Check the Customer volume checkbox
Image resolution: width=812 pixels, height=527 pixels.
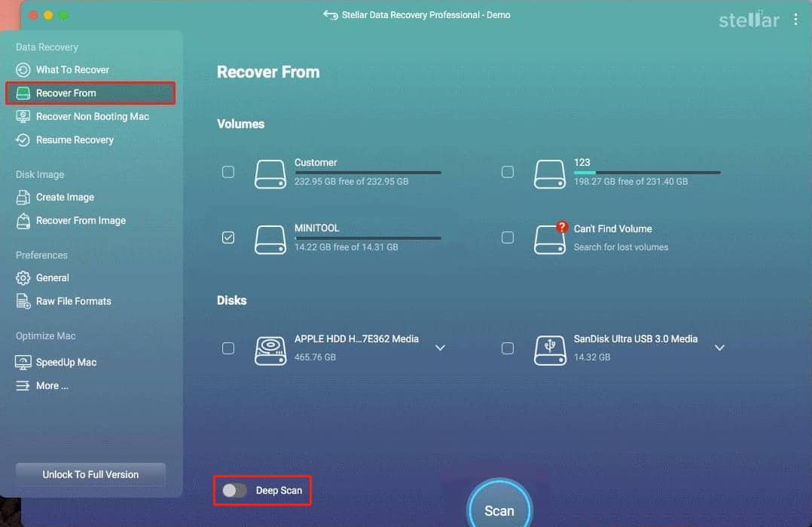[227, 172]
